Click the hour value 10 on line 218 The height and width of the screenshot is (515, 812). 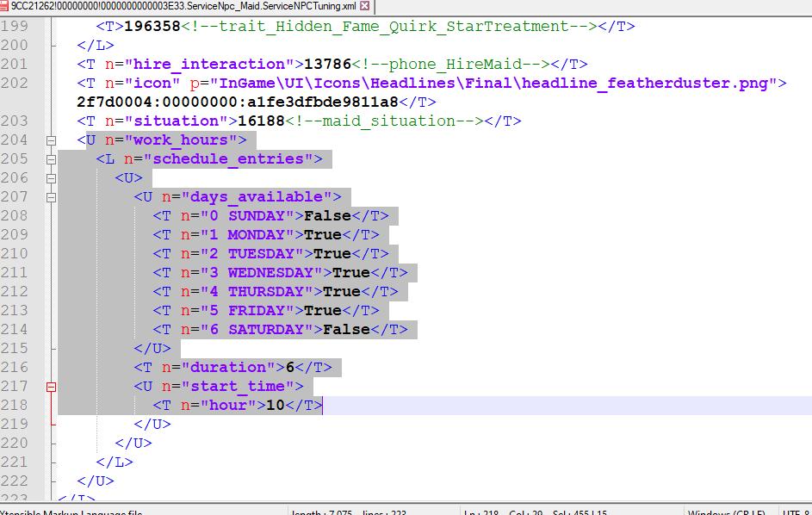pos(276,406)
